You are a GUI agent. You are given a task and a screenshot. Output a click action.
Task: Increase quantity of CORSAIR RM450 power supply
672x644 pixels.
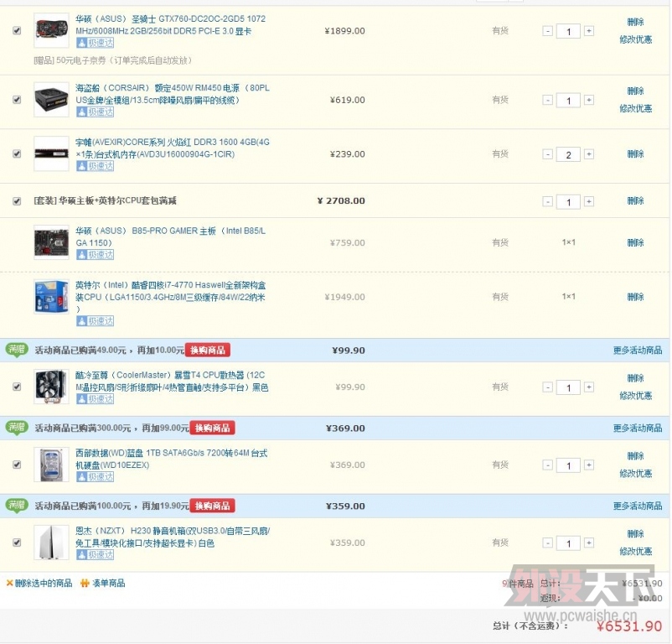tap(589, 100)
